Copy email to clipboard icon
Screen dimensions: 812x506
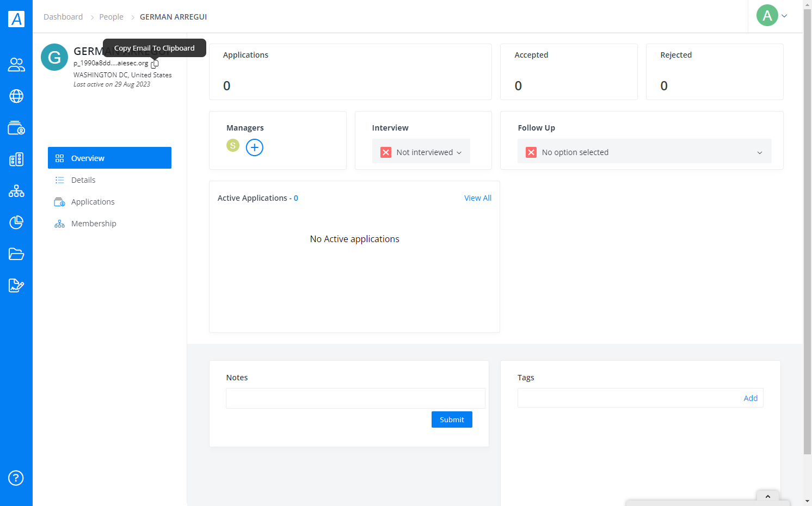click(x=155, y=64)
